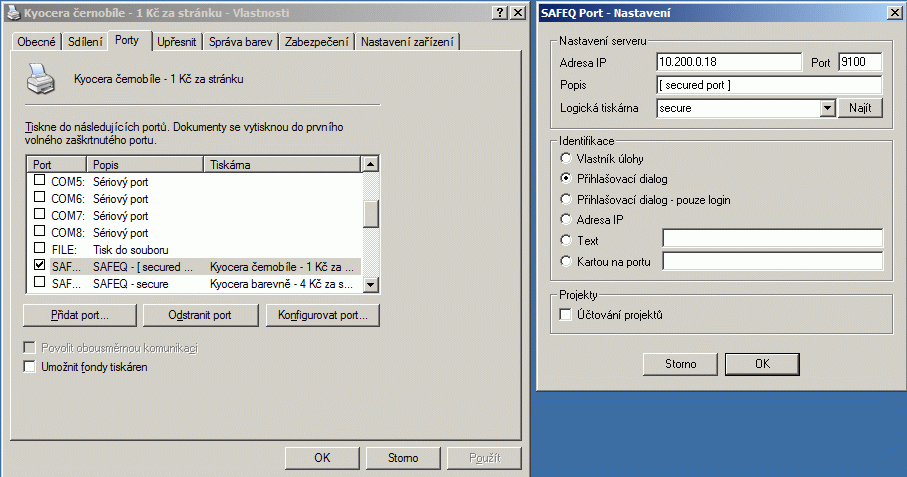
Task: Click the Přidat port... button
Action: pyautogui.click(x=80, y=315)
